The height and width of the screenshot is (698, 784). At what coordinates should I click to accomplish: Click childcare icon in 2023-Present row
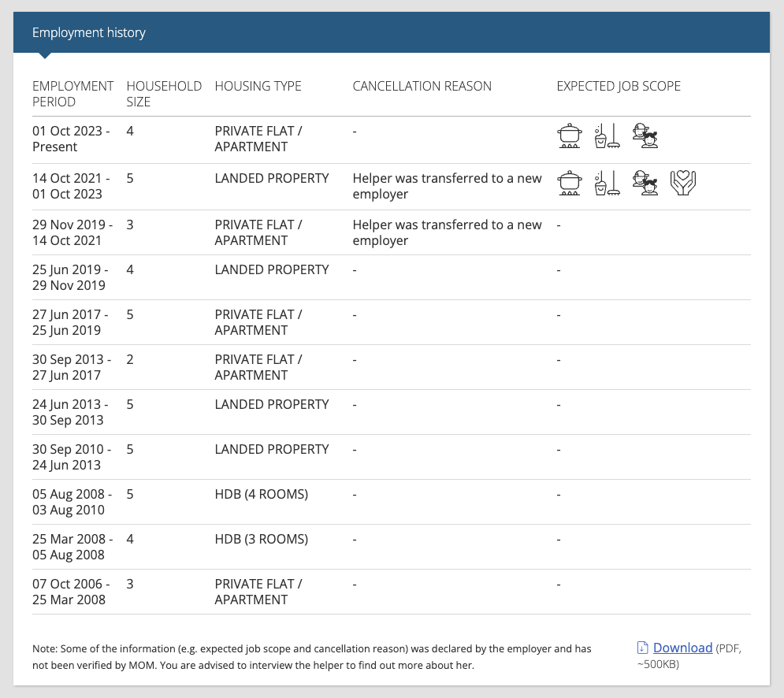pyautogui.click(x=645, y=136)
